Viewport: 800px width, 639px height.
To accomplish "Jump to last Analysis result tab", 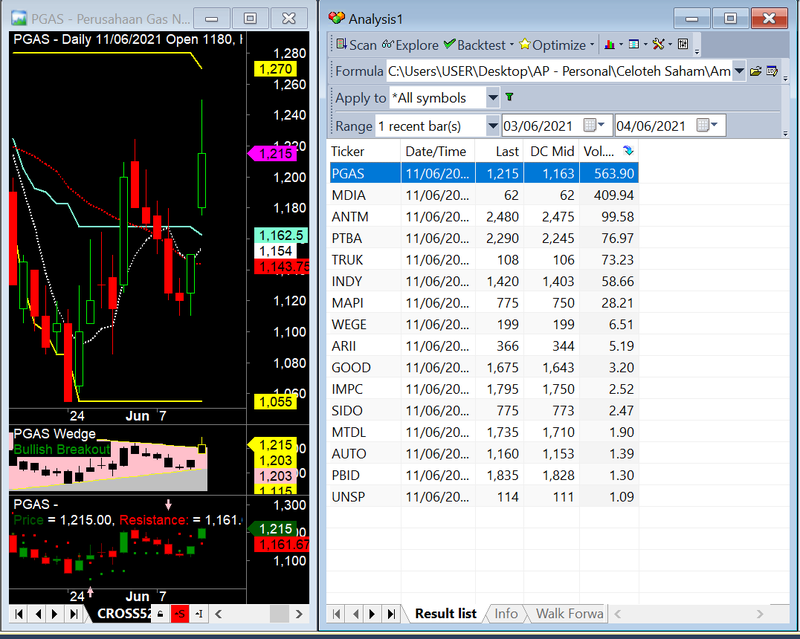I will click(391, 613).
